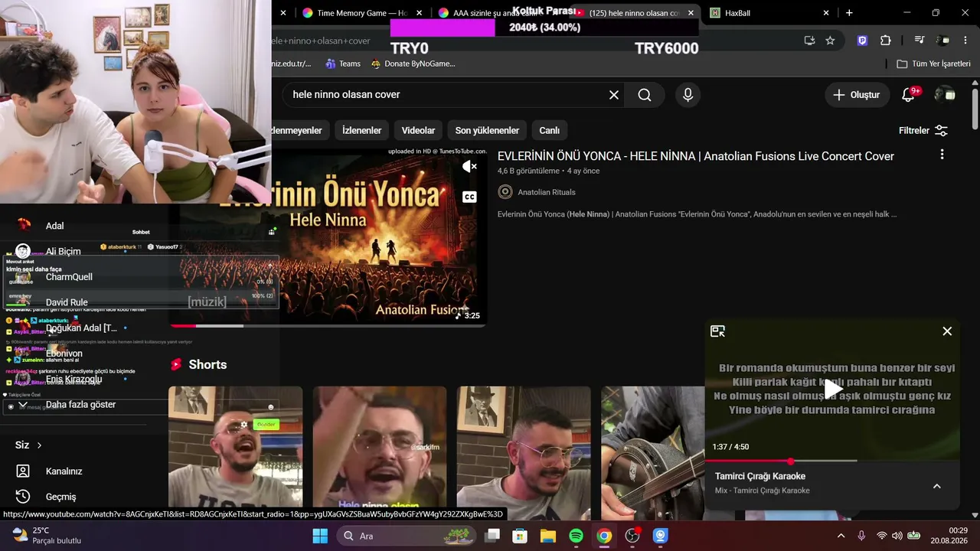Click the Oluştur create button
Image resolution: width=980 pixels, height=551 pixels.
[857, 95]
